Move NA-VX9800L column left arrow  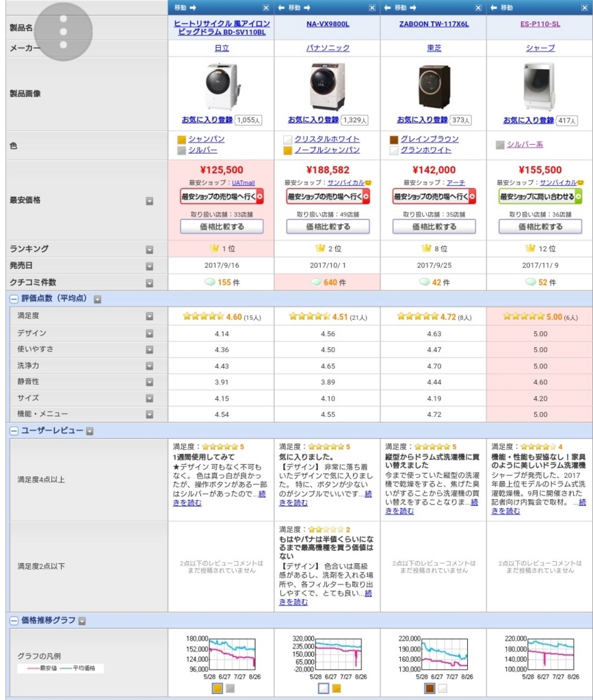click(281, 8)
